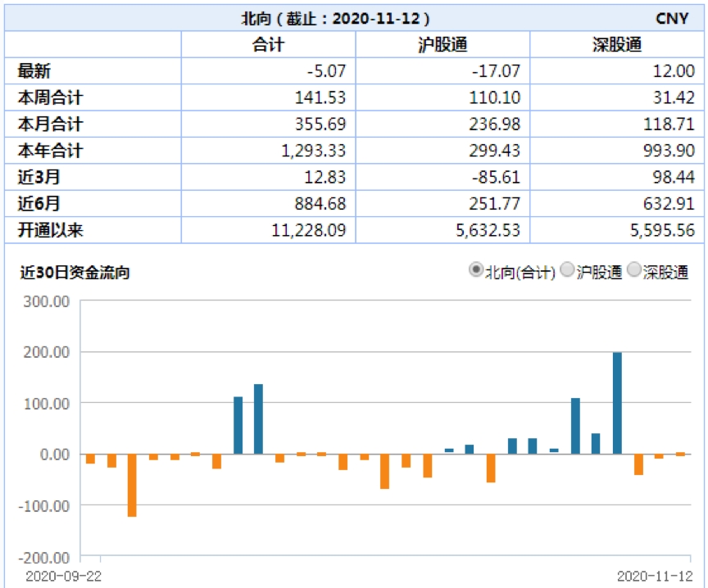708x588 pixels.
Task: Select the 本月合计 row label
Action: tap(50, 124)
